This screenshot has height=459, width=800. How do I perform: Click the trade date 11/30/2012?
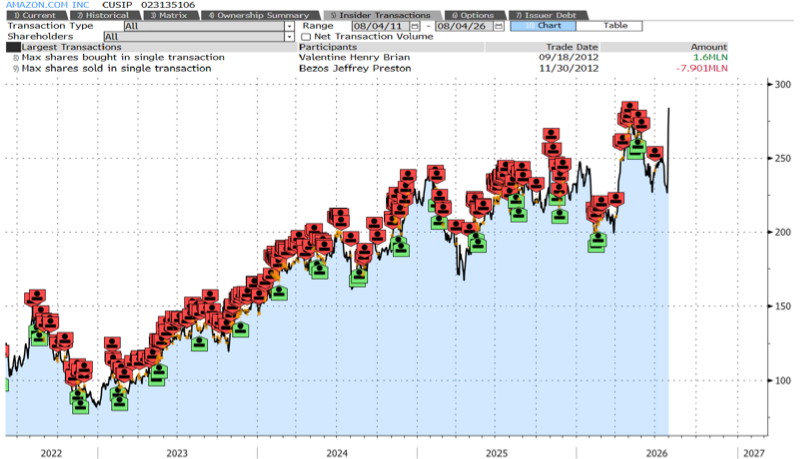[x=569, y=68]
